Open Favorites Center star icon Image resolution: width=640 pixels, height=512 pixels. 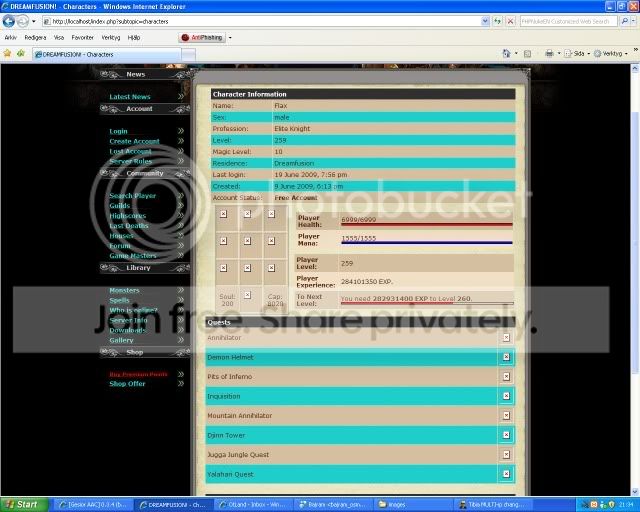coord(7,53)
